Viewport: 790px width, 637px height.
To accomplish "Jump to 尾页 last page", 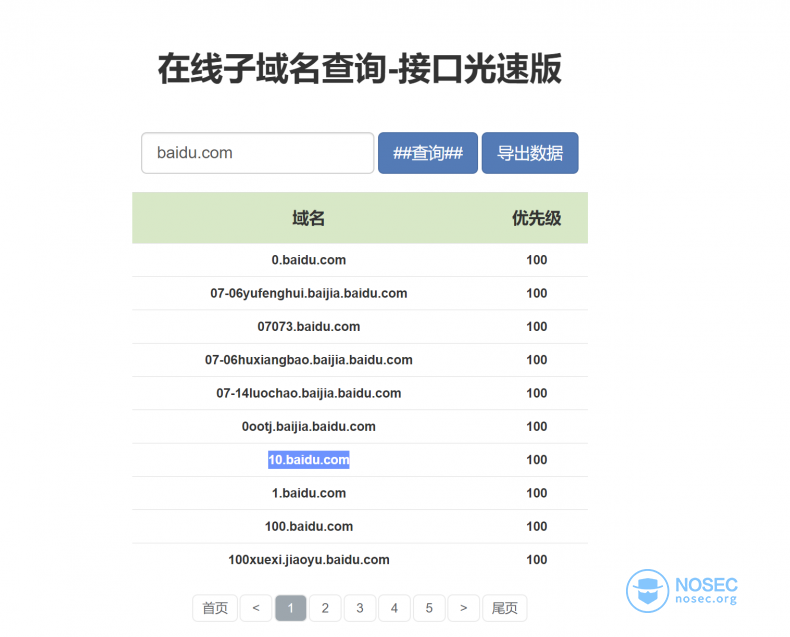I will click(x=504, y=608).
